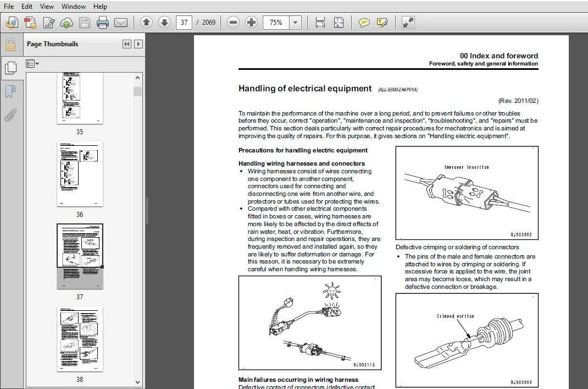
Task: Click the text Handling wiring harnesses and connectors
Action: (x=302, y=163)
